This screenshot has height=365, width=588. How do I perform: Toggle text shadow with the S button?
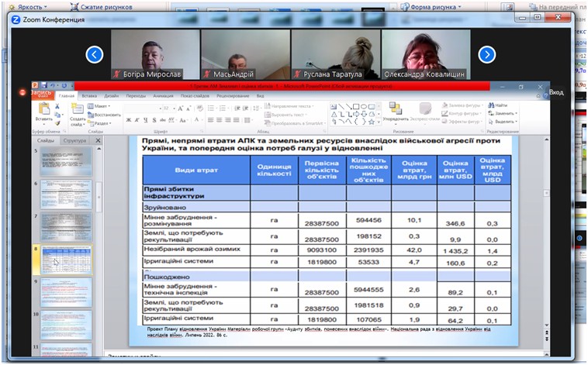coord(154,120)
